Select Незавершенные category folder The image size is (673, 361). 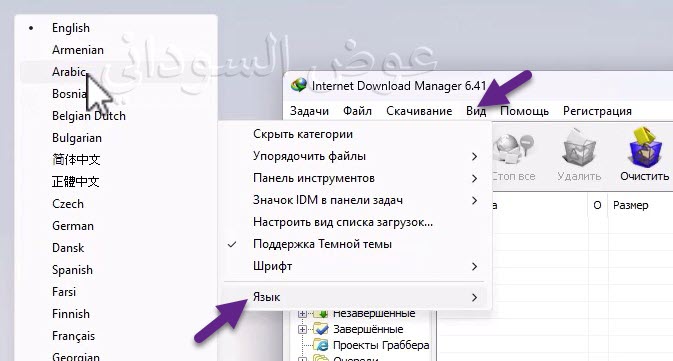374,313
